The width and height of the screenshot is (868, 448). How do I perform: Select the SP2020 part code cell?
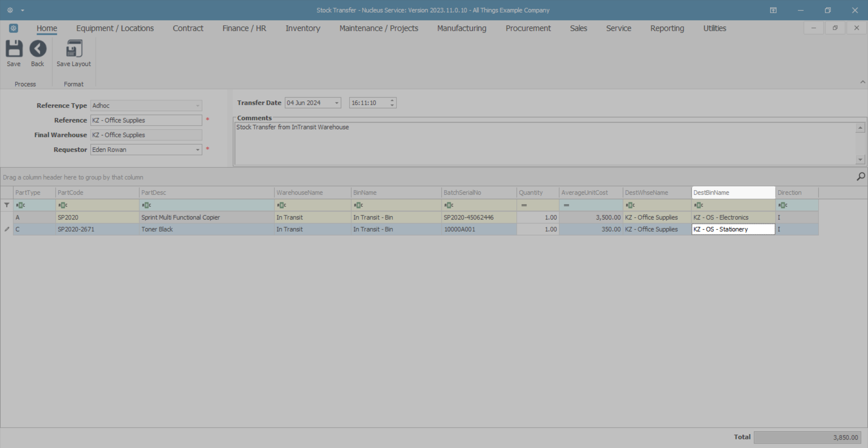click(x=97, y=217)
